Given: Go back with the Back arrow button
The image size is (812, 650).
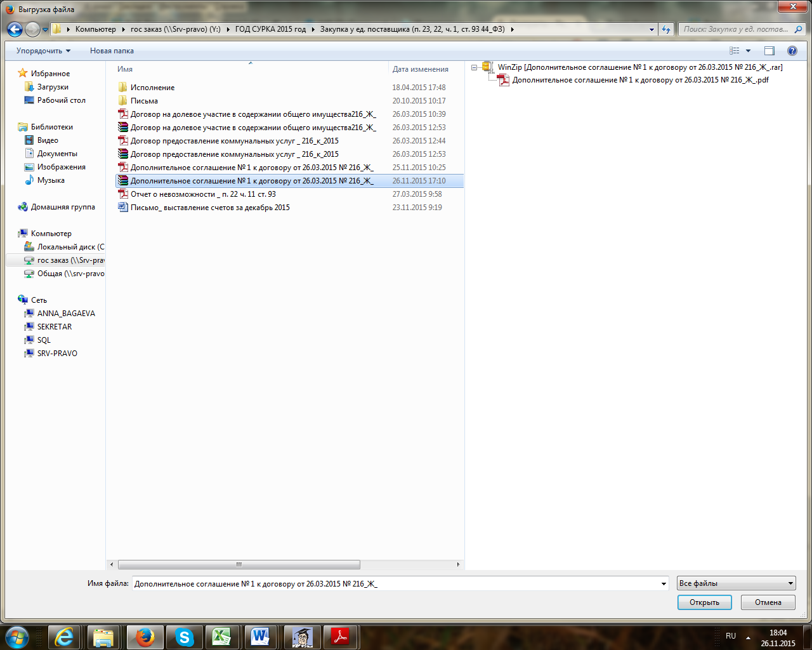Looking at the screenshot, I should (x=15, y=29).
